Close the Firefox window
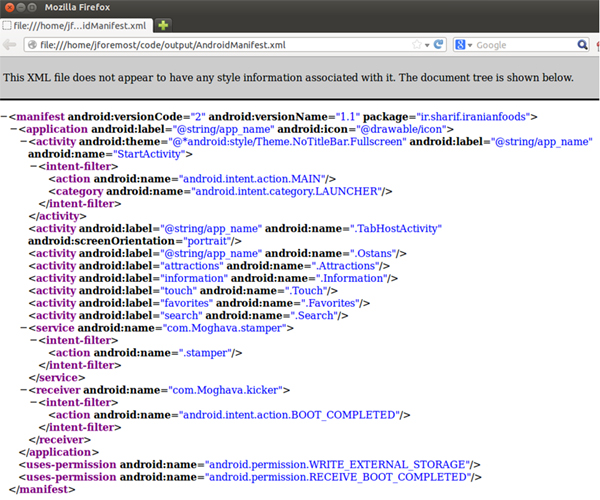The width and height of the screenshot is (600, 500). coord(10,7)
